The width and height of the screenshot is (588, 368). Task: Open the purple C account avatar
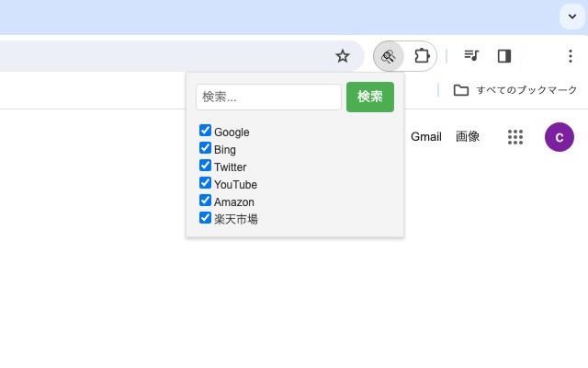(560, 137)
